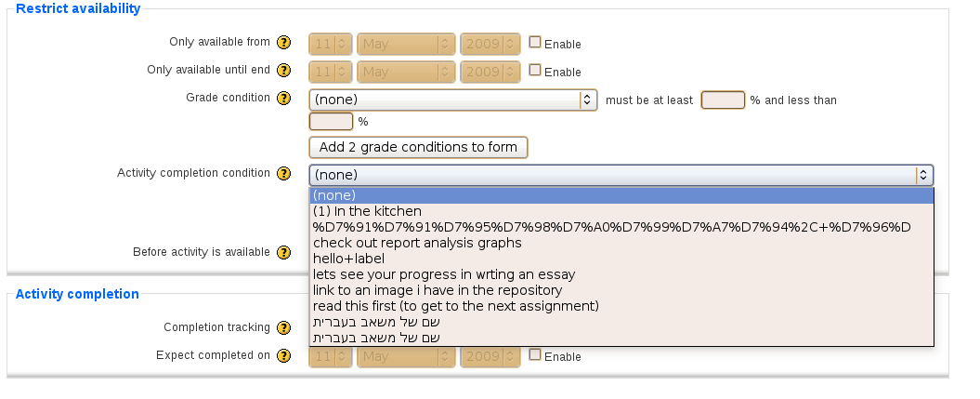The image size is (980, 399).
Task: Click the "less than" percent input field
Action: coord(332,121)
